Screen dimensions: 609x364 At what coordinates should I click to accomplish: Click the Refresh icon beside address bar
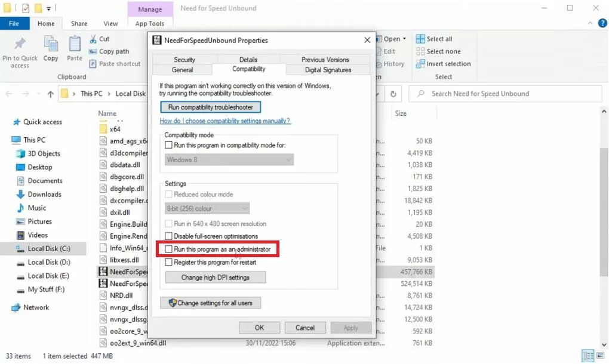393,94
